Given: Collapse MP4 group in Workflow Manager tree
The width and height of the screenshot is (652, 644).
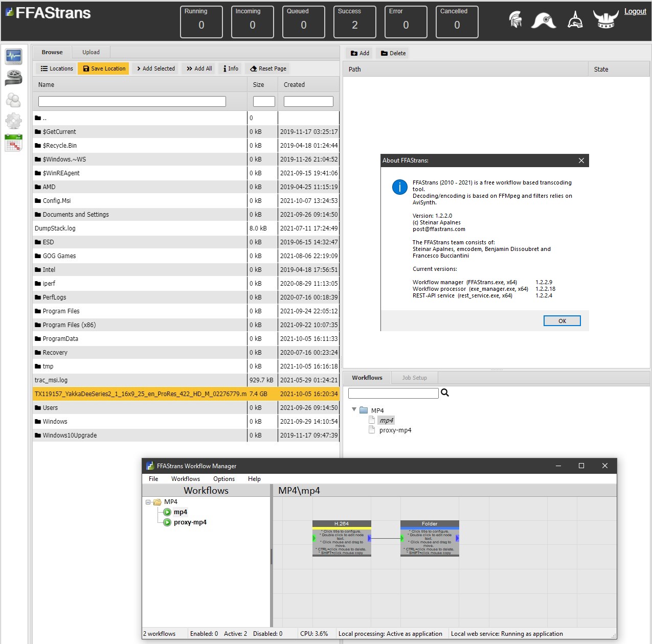Looking at the screenshot, I should (148, 502).
